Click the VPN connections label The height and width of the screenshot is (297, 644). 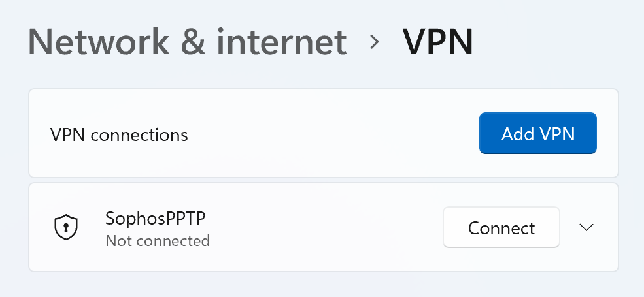119,134
